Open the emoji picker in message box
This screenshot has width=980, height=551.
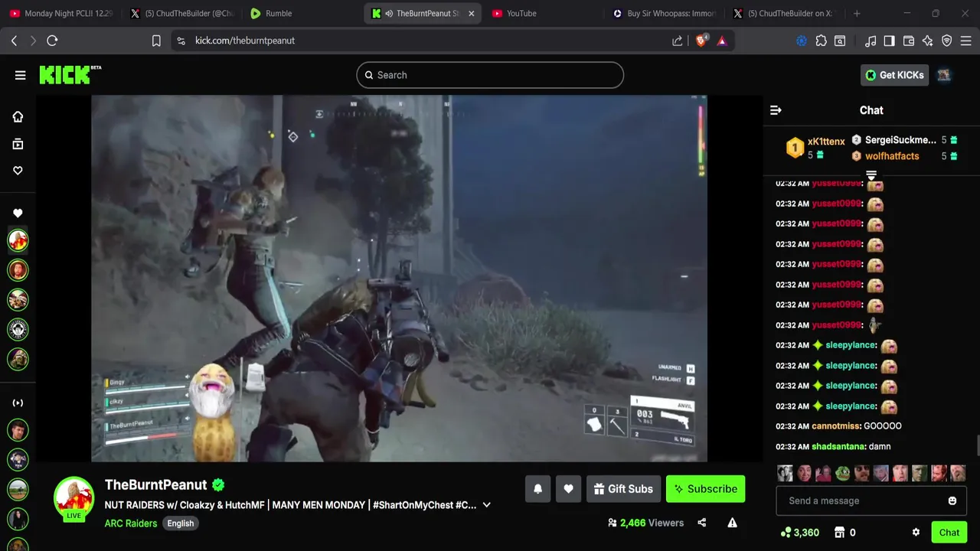coord(952,500)
